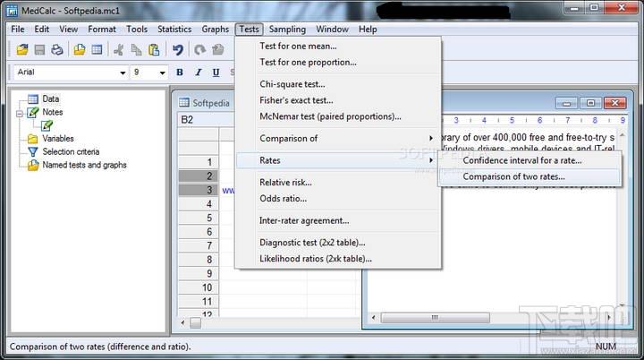Expand the Rates submenu entry
Viewport: 644px width, 360px height.
338,160
